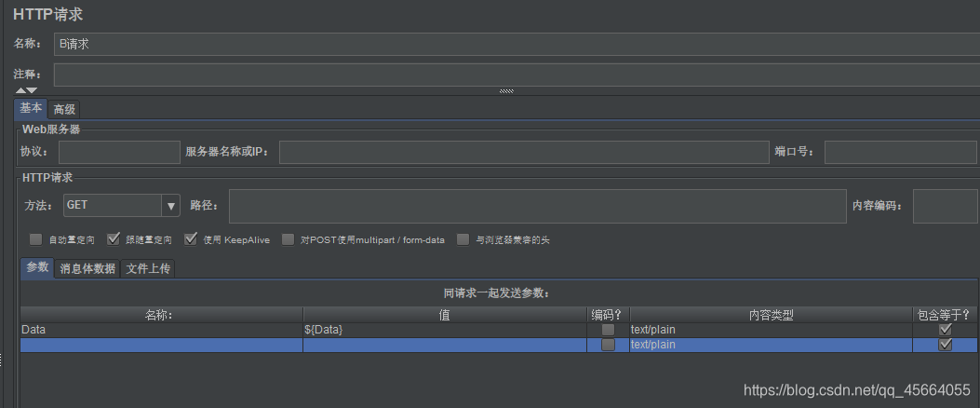Click the 名称 column header
Image resolution: width=980 pixels, height=408 pixels.
click(x=161, y=315)
